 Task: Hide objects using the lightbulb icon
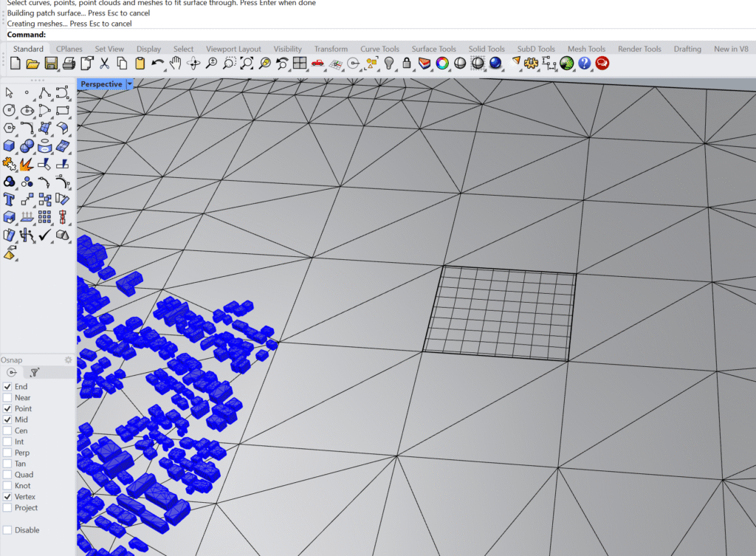point(388,64)
